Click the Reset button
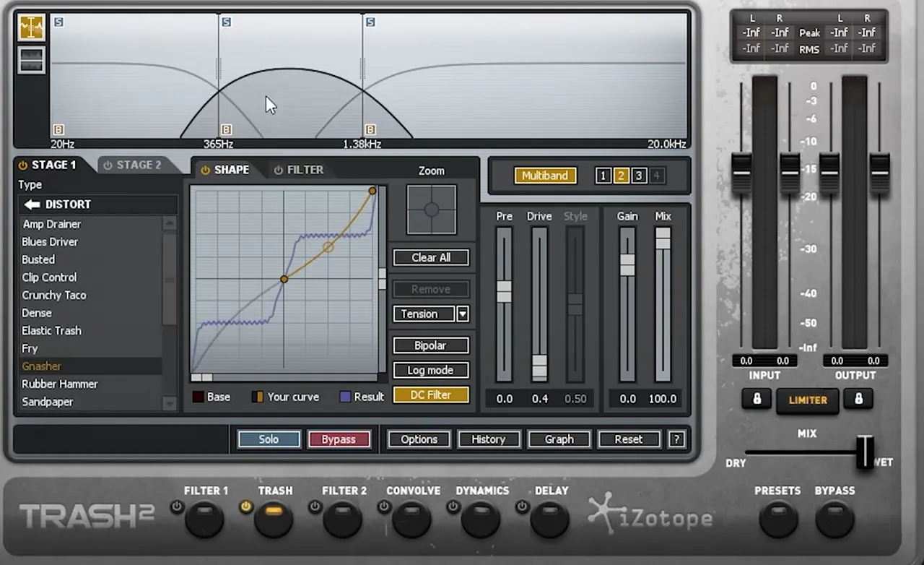924x565 pixels. (629, 439)
